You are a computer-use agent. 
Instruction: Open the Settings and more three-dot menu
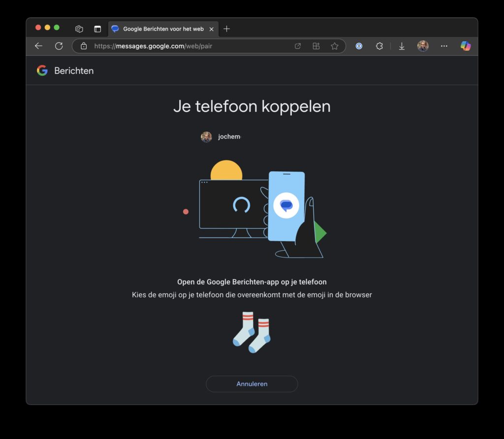(x=444, y=46)
